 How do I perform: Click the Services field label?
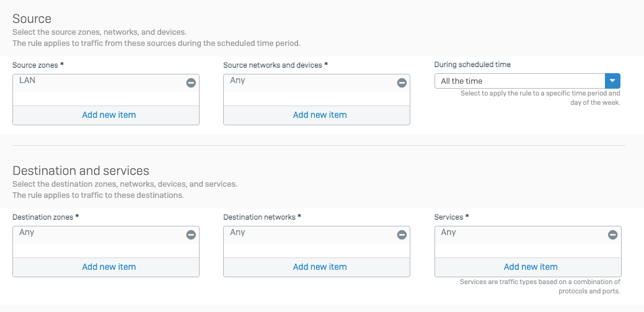(451, 217)
